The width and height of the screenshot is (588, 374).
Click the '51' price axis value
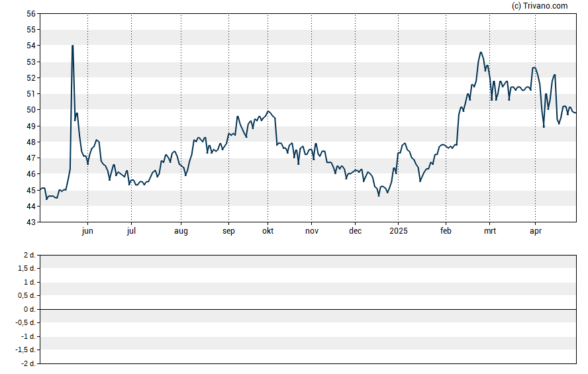[31, 94]
